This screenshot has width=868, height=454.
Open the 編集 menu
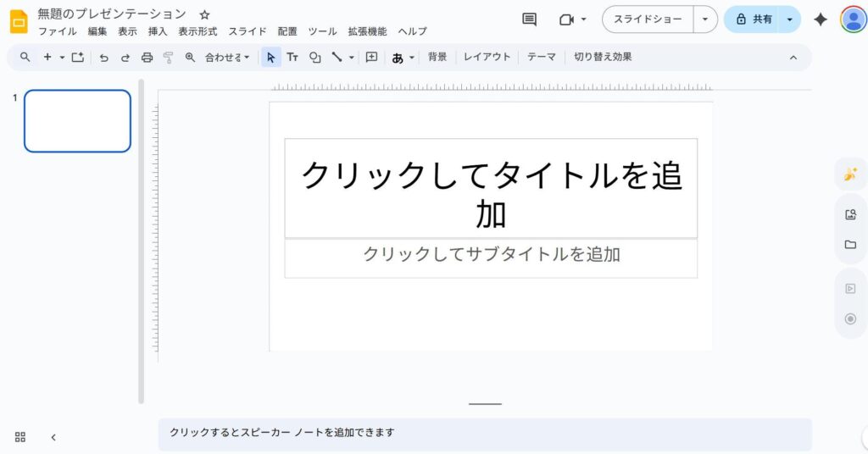[97, 31]
